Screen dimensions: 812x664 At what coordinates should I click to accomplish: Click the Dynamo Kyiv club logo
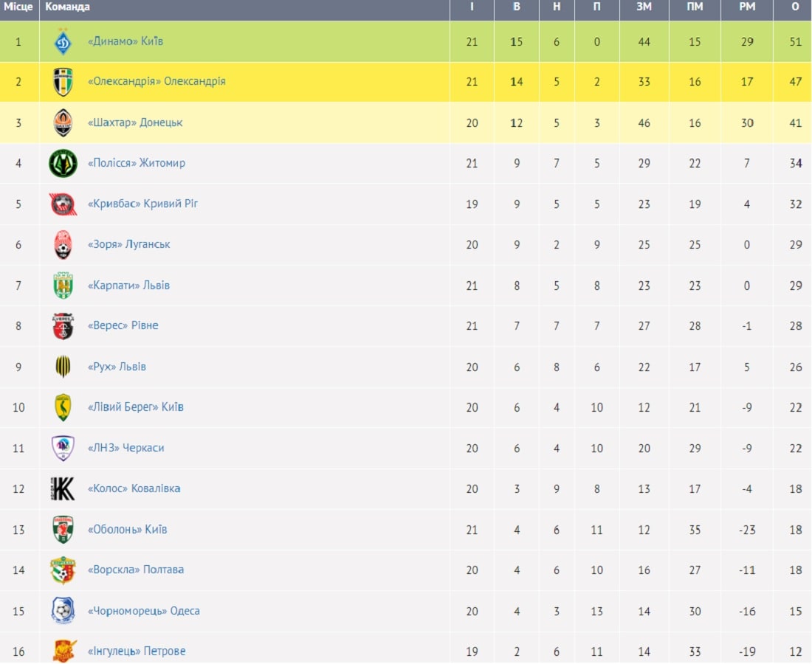[63, 41]
